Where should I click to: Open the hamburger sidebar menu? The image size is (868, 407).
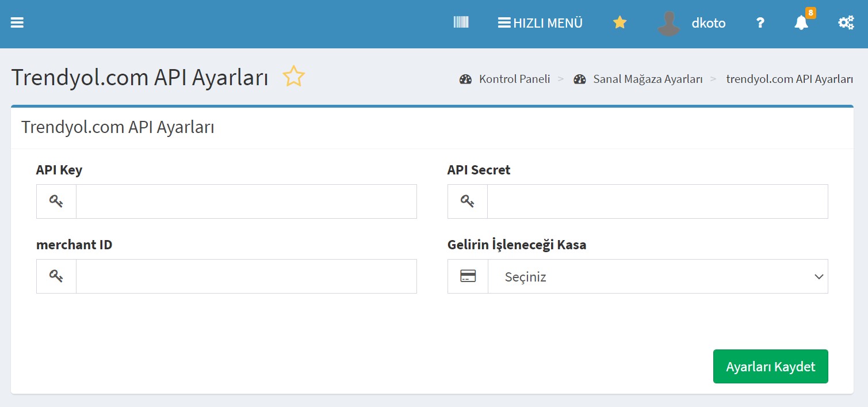17,23
